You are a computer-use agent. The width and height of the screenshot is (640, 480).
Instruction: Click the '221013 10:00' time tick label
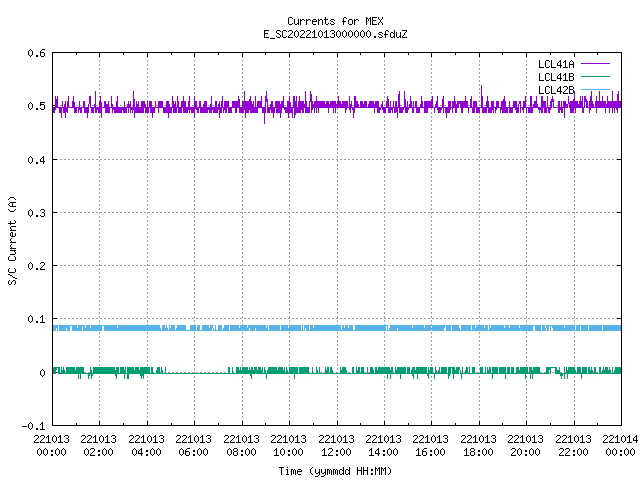(x=288, y=445)
